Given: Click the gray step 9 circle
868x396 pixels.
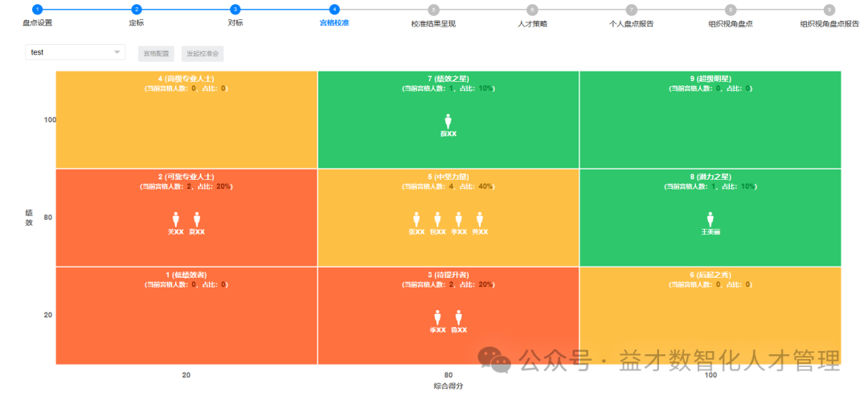Looking at the screenshot, I should tap(829, 10).
